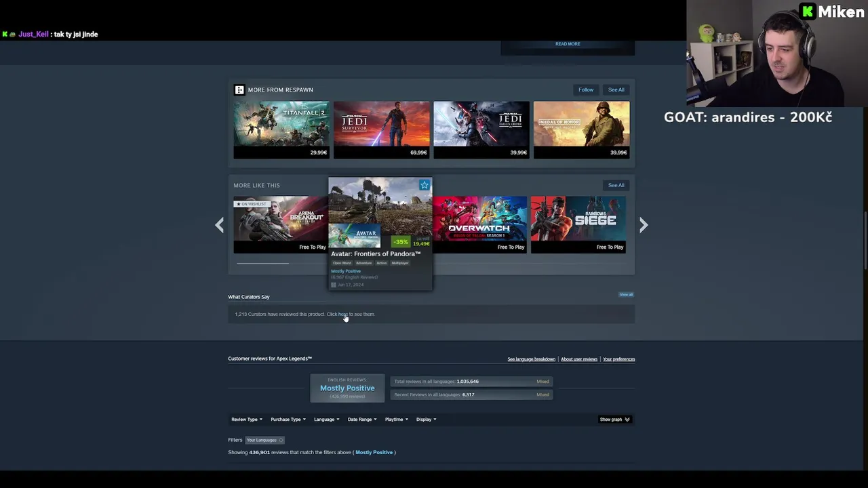Open the Review Type dropdown
Image resolution: width=868 pixels, height=488 pixels.
tap(246, 420)
